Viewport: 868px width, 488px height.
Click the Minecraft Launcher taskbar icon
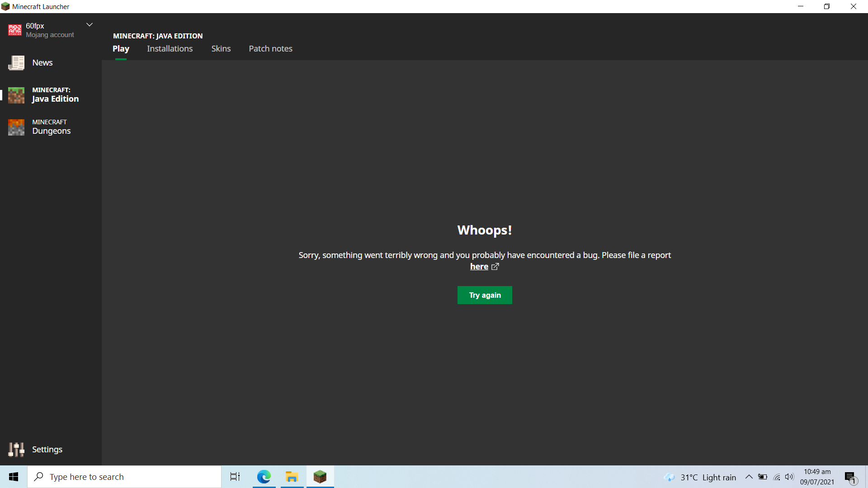pos(320,477)
